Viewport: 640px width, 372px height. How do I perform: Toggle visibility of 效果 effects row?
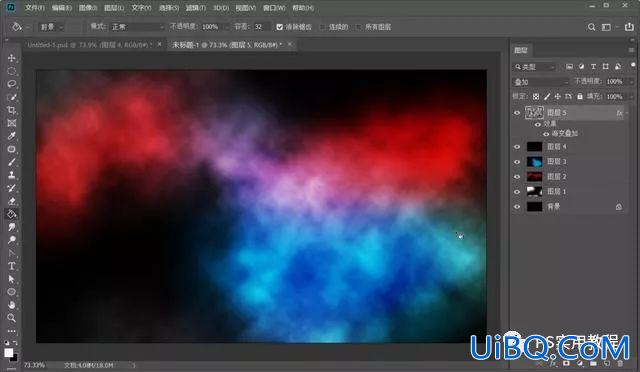pyautogui.click(x=538, y=124)
